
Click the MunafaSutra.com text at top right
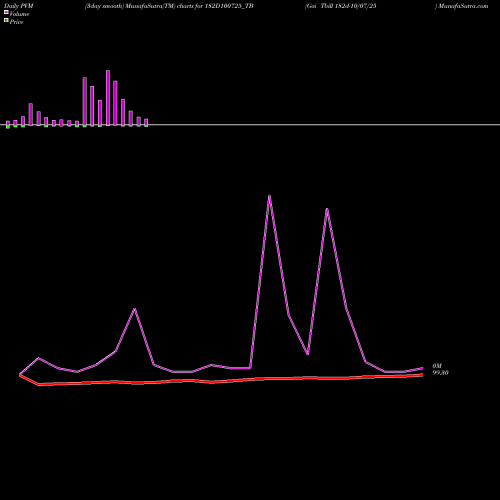463,6
